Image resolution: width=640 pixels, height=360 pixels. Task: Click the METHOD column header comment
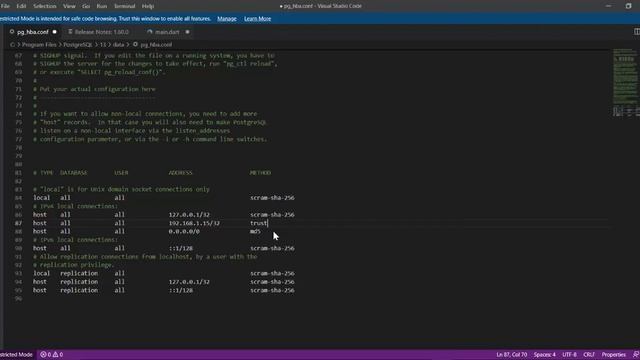260,173
